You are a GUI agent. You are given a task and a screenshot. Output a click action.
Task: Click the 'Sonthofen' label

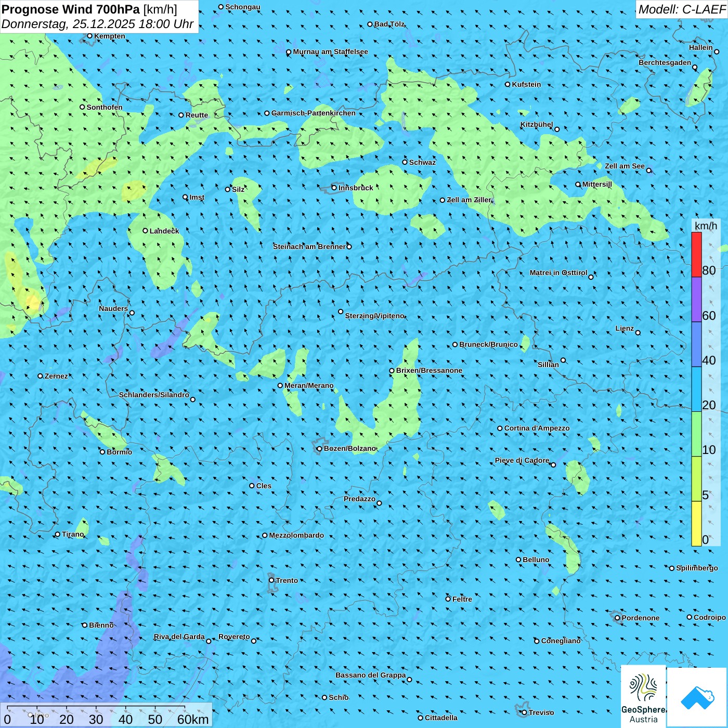click(x=105, y=107)
